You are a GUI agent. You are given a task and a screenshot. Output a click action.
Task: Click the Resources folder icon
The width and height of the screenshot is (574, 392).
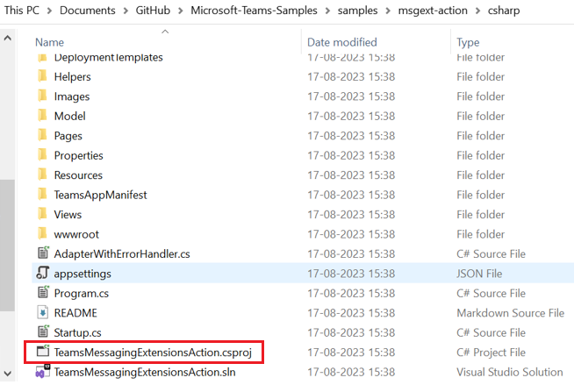42,175
